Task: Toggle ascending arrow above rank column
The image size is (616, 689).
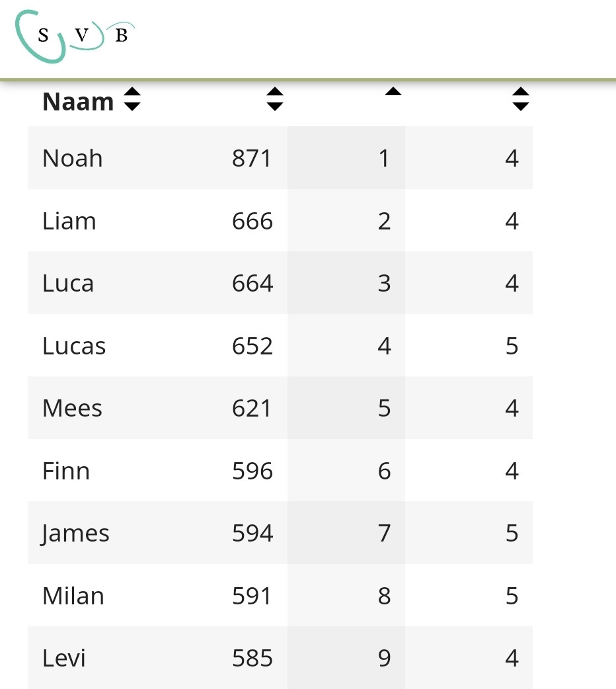Action: (x=393, y=91)
